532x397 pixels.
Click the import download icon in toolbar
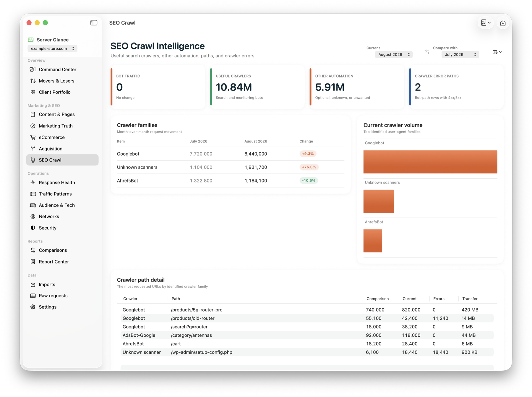[503, 23]
